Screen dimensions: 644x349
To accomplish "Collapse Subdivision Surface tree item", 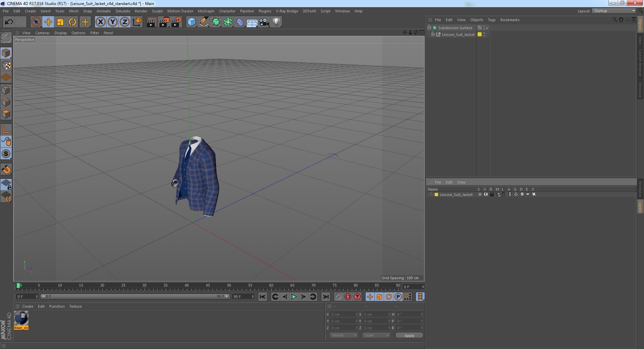I will (429, 28).
